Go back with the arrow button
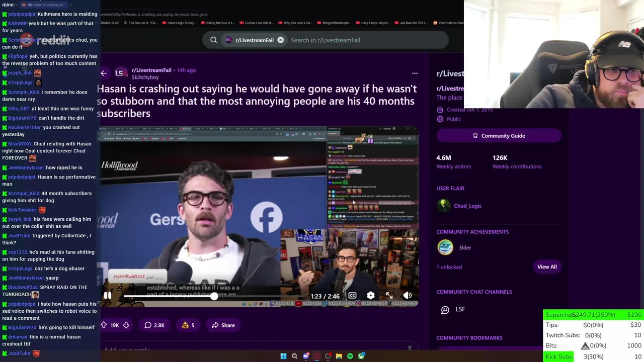This screenshot has height=362, width=644. click(104, 73)
